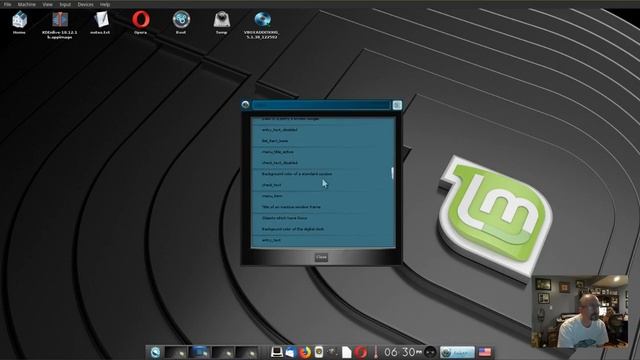Switch to the second (active blue) workspace thumbnail

click(x=200, y=352)
